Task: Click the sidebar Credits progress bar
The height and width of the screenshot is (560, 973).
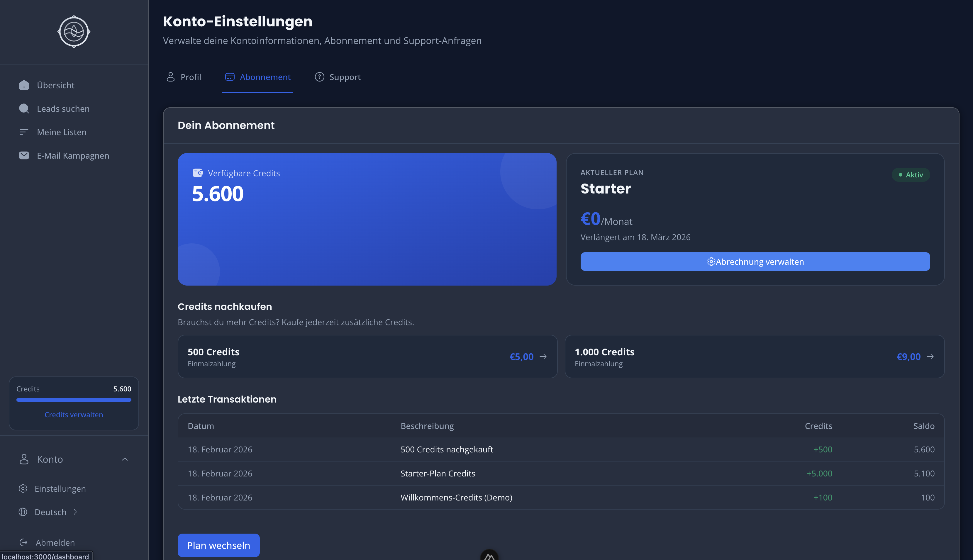Action: point(74,400)
